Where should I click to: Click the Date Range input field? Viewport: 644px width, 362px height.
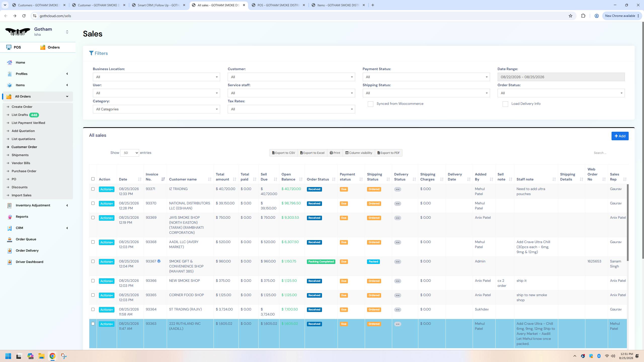pyautogui.click(x=561, y=77)
